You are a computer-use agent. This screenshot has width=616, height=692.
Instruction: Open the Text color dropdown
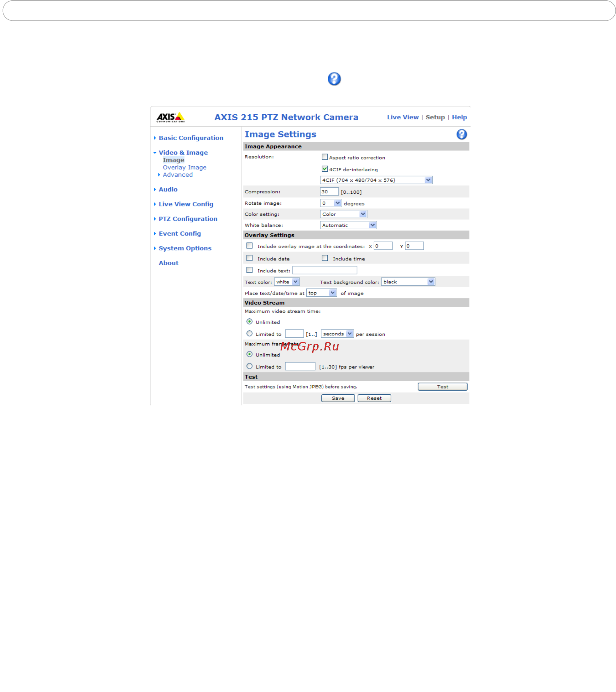click(x=287, y=282)
